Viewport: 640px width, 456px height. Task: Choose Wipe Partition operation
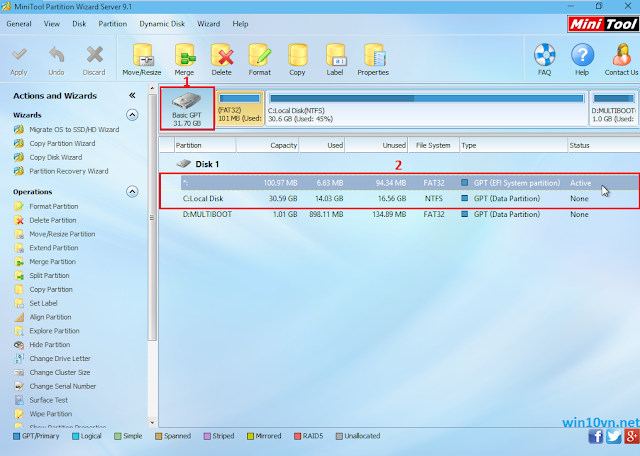51,414
